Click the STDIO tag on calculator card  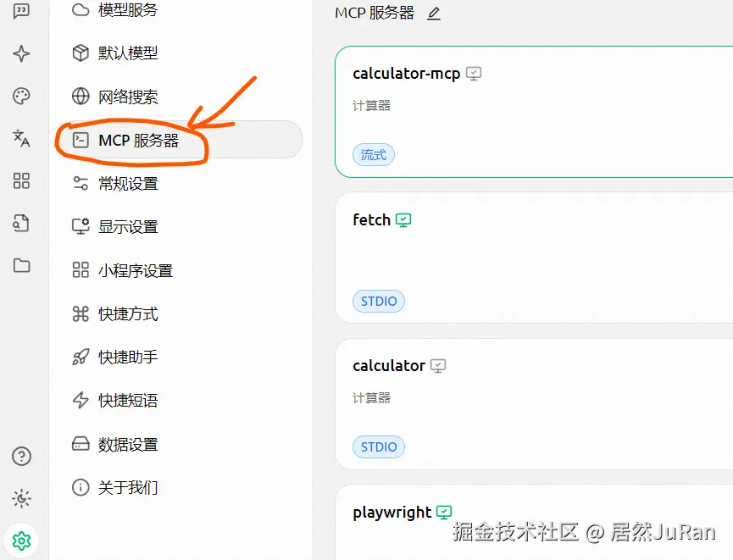tap(379, 446)
